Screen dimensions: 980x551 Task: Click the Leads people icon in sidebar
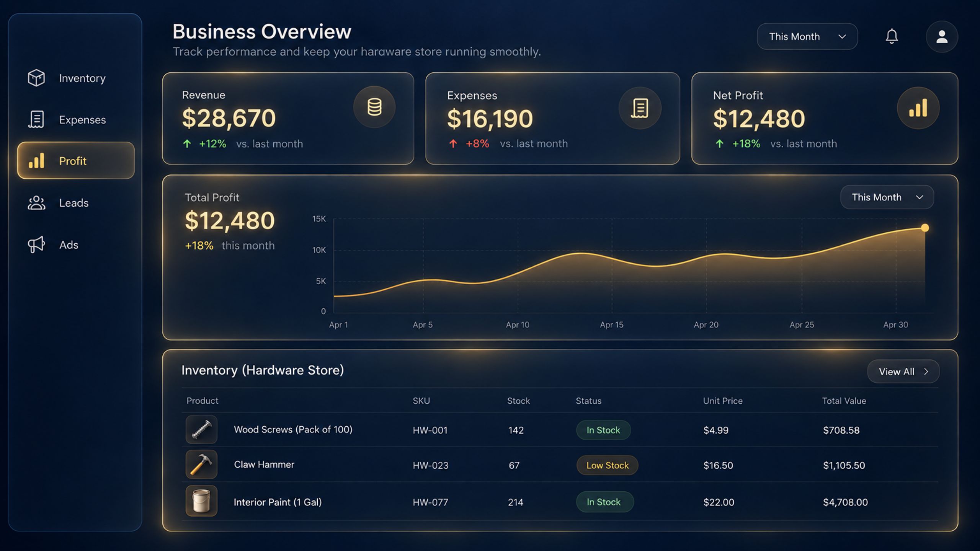pyautogui.click(x=36, y=203)
